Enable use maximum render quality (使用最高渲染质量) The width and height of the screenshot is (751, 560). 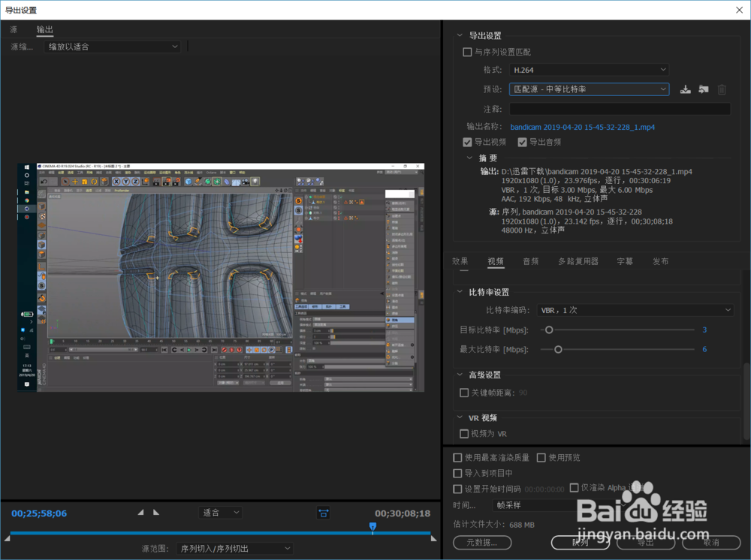457,458
